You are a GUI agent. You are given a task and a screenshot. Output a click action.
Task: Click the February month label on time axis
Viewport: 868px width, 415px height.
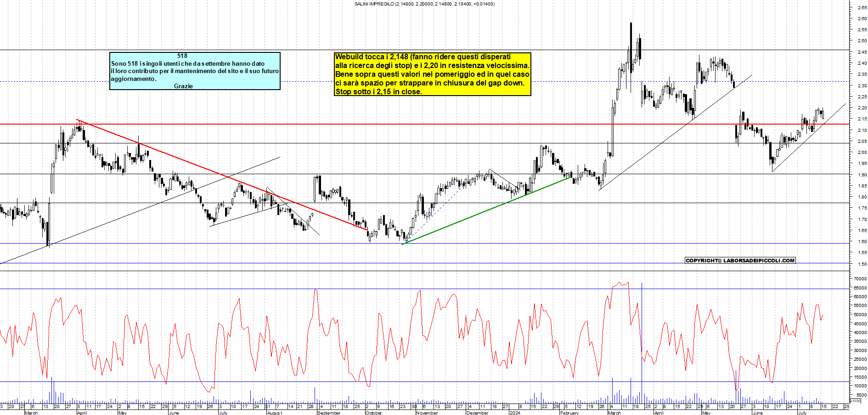pyautogui.click(x=569, y=413)
